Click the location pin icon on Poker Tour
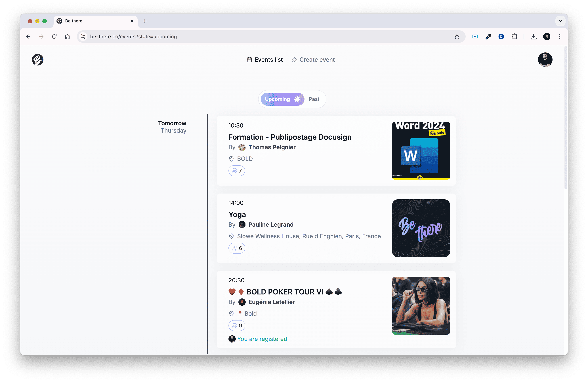Screen dimensions: 588x382 tap(231, 313)
